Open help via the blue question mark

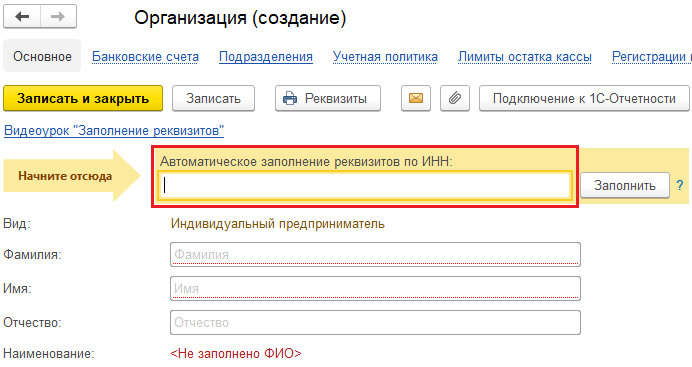coord(680,185)
